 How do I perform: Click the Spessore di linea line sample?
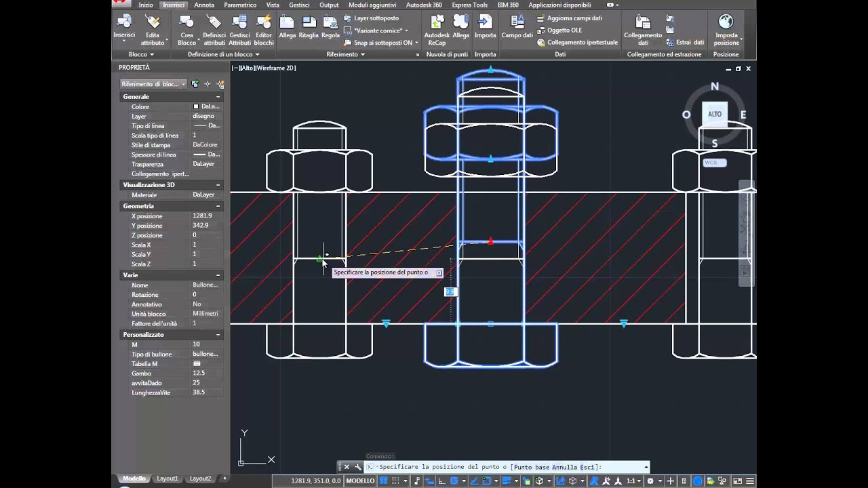(x=200, y=155)
